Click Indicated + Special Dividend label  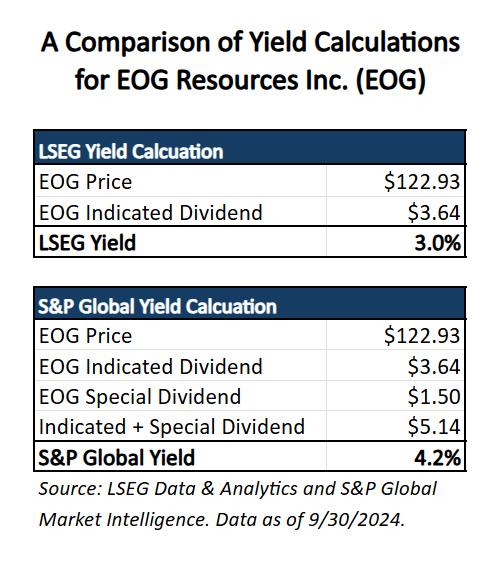pos(172,427)
